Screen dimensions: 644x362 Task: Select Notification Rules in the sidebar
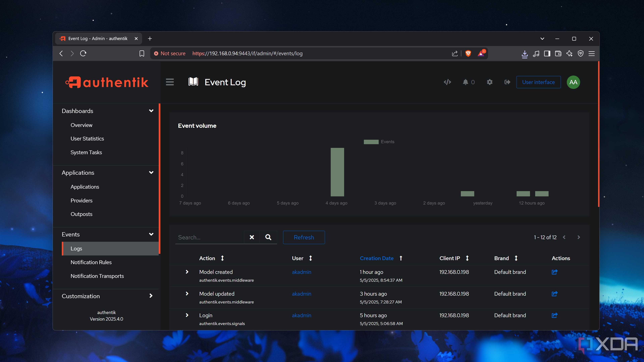91,262
